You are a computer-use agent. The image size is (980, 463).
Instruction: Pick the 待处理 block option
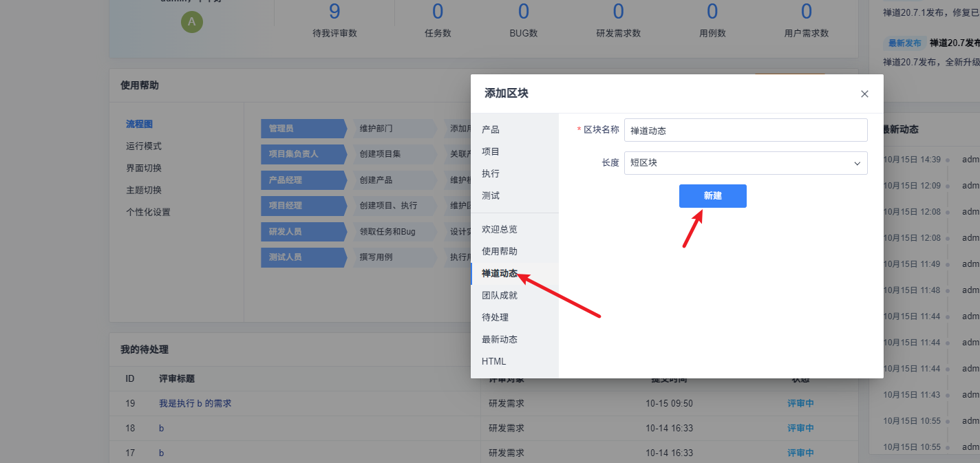(495, 317)
